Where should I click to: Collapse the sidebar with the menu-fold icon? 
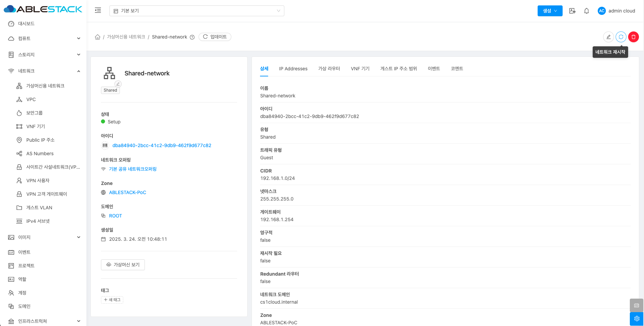tap(98, 10)
